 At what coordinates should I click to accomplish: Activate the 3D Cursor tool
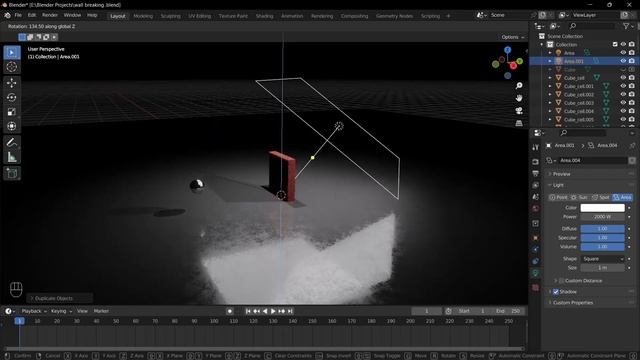point(12,67)
